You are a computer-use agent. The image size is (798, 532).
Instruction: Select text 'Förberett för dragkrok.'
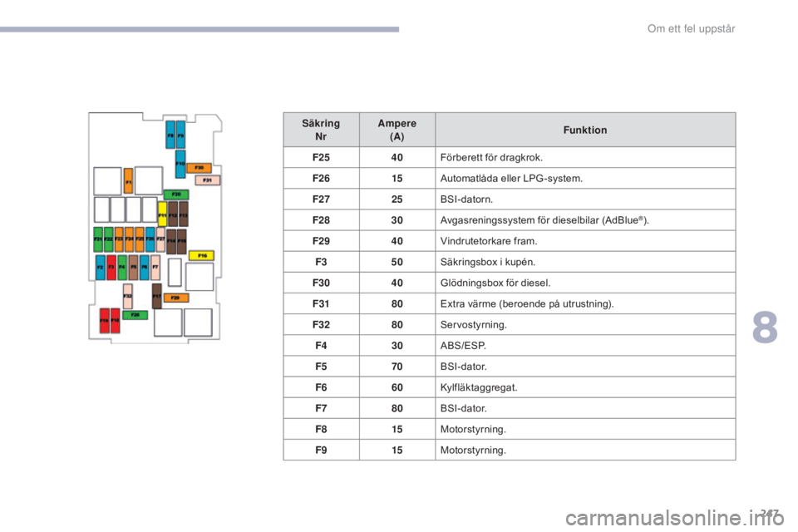click(x=491, y=158)
